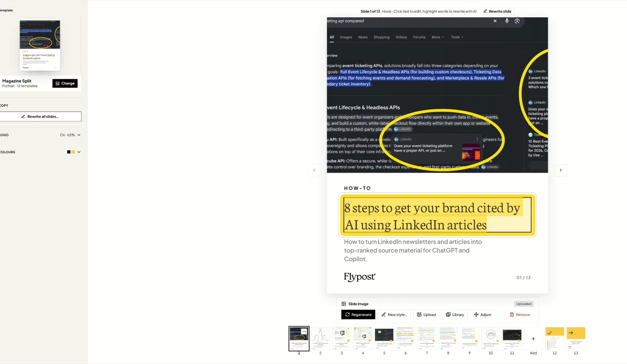Click the subtitle text 'How to turn LinkedIn newsletters'

pyautogui.click(x=413, y=250)
